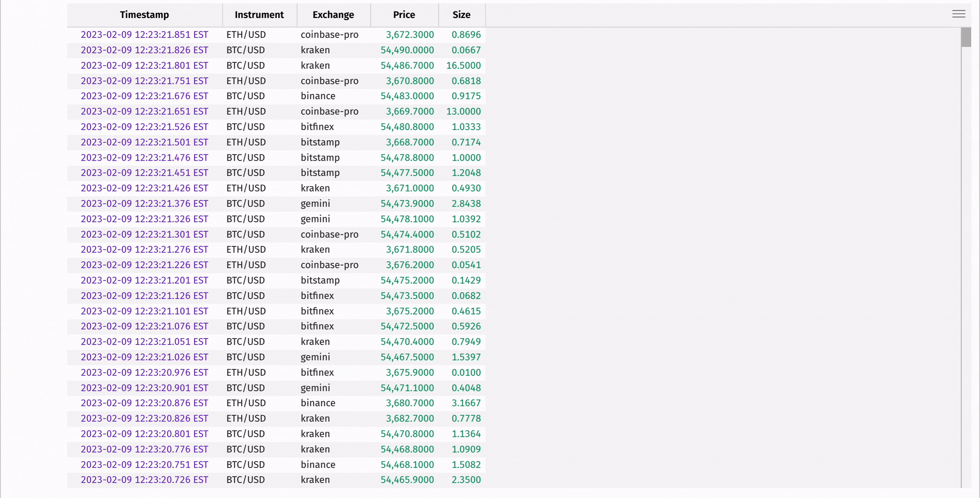
Task: Select the kraken exchange cell with price 54,490.0000
Action: pos(315,50)
